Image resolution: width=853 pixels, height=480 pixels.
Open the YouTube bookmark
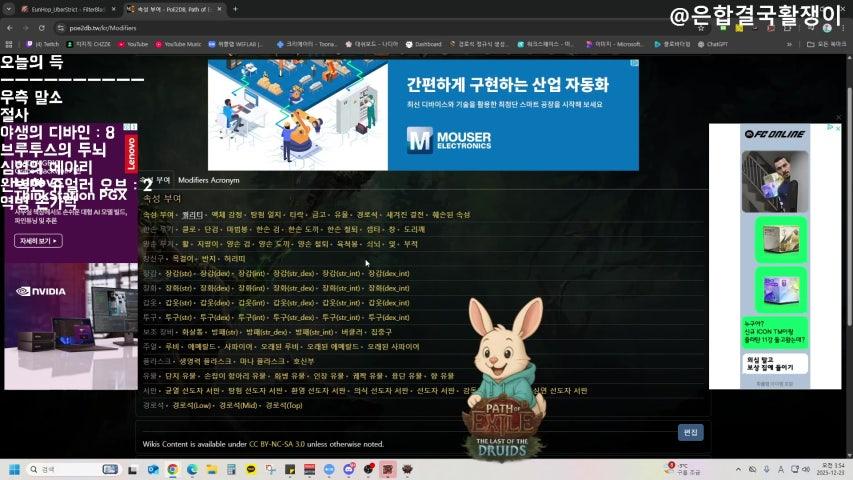coord(133,44)
